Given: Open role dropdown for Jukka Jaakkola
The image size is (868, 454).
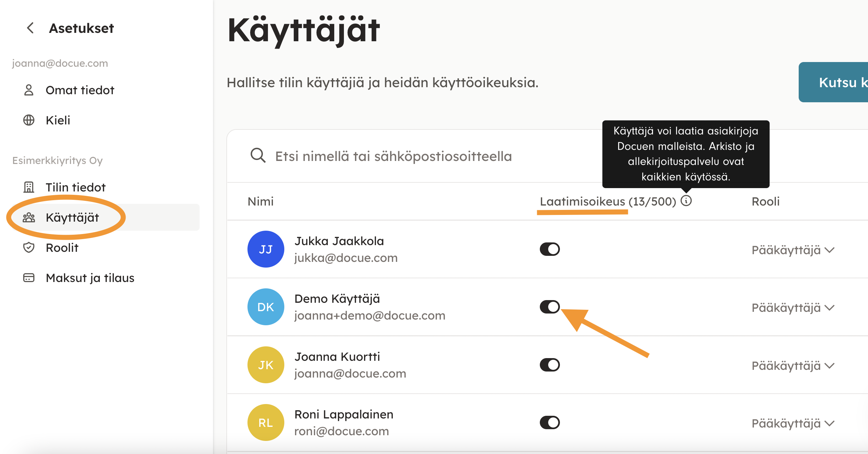Looking at the screenshot, I should click(793, 250).
